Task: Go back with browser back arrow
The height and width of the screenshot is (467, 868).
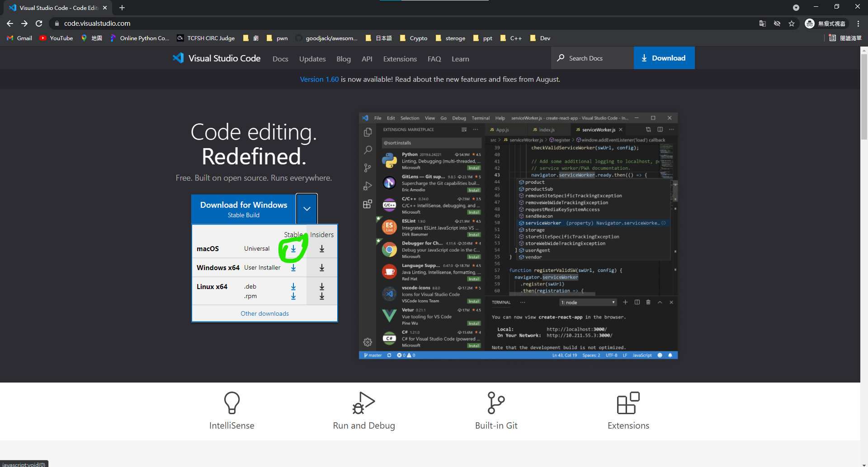Action: click(x=10, y=23)
